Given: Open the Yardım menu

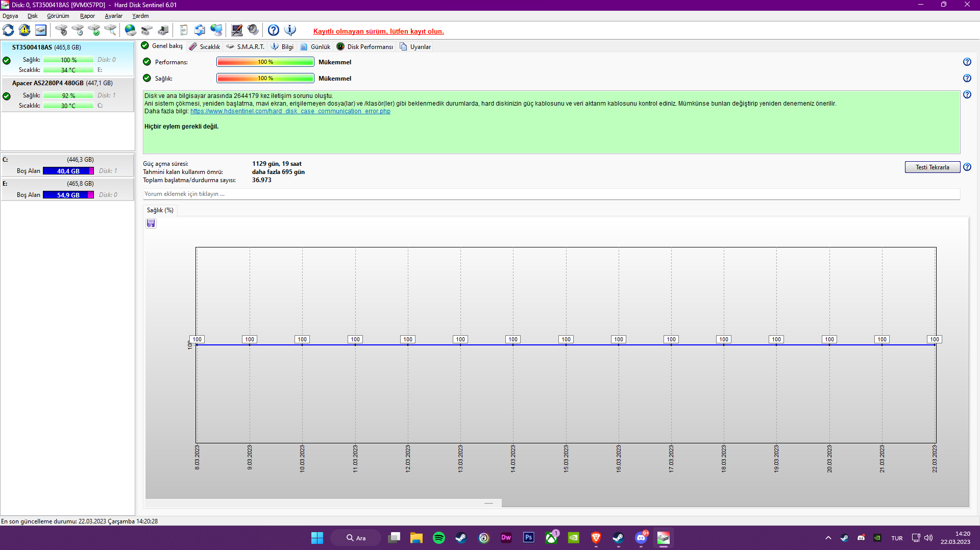Looking at the screenshot, I should click(140, 16).
